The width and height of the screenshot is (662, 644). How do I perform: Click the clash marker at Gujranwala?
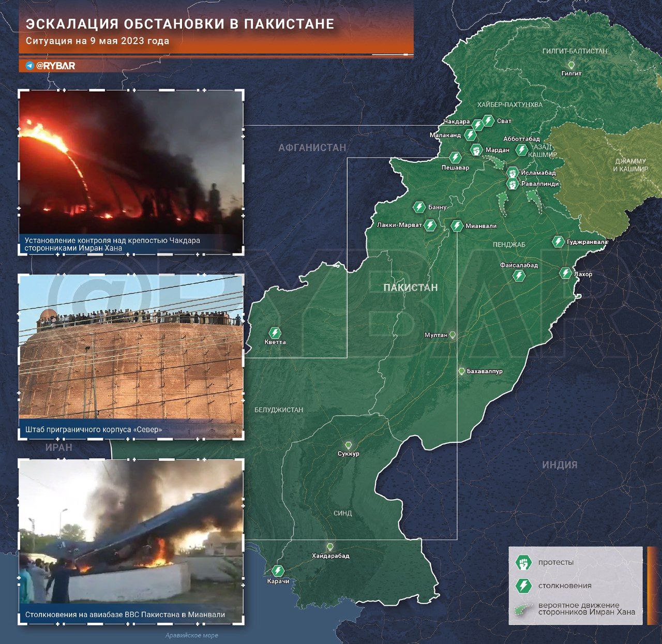pos(558,242)
